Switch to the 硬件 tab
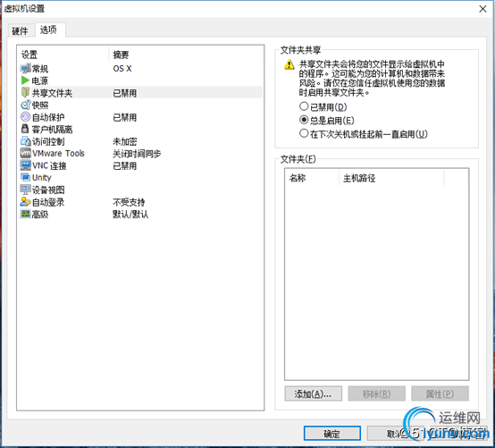The width and height of the screenshot is (495, 448). point(20,31)
